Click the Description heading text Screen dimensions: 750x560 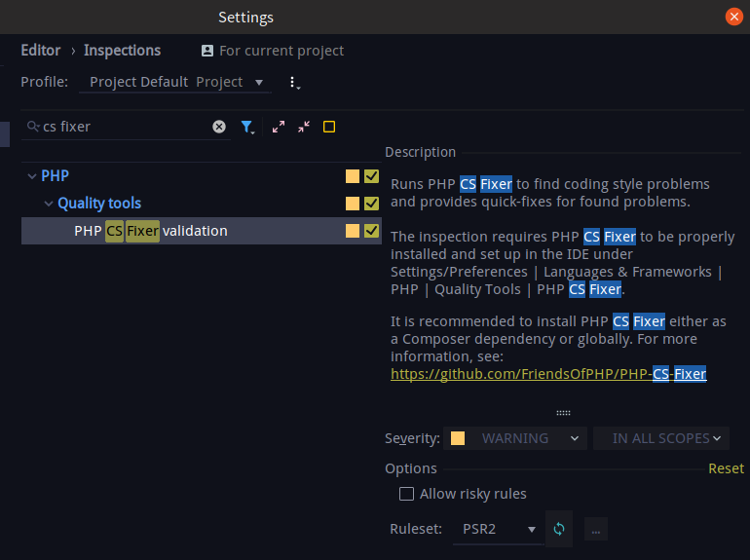(421, 152)
